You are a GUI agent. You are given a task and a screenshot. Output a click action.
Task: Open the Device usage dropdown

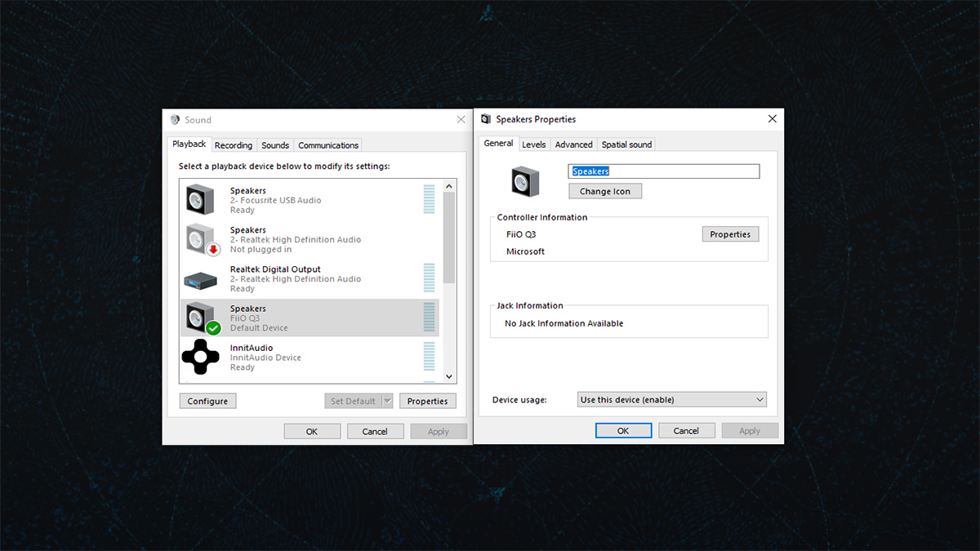tap(671, 400)
